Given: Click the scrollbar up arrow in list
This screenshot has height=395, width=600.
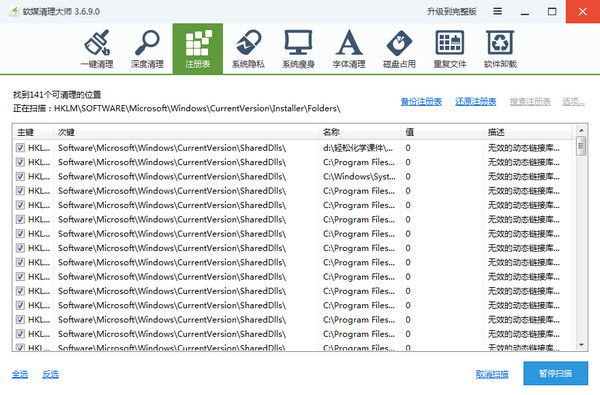Looking at the screenshot, I should click(581, 131).
